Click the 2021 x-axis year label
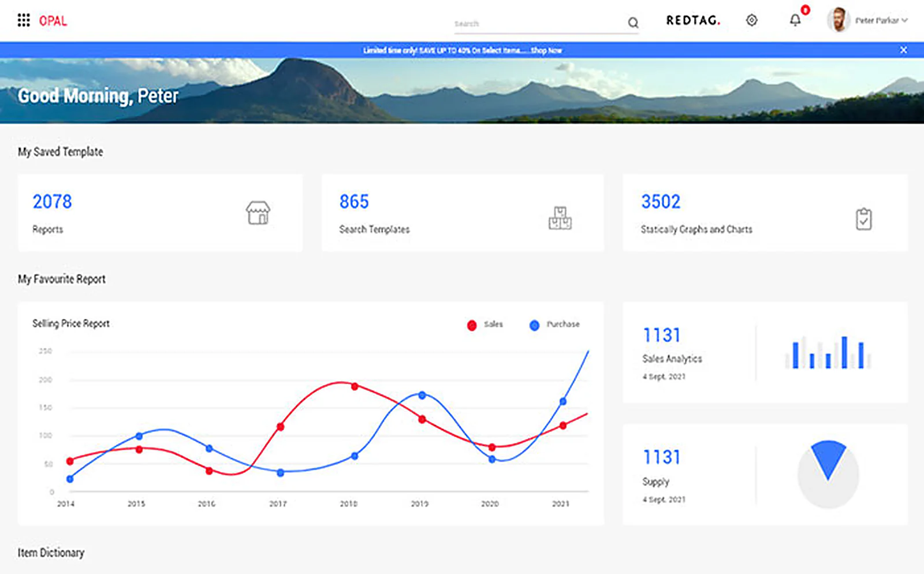Screen dimensions: 924x574 click(x=560, y=504)
